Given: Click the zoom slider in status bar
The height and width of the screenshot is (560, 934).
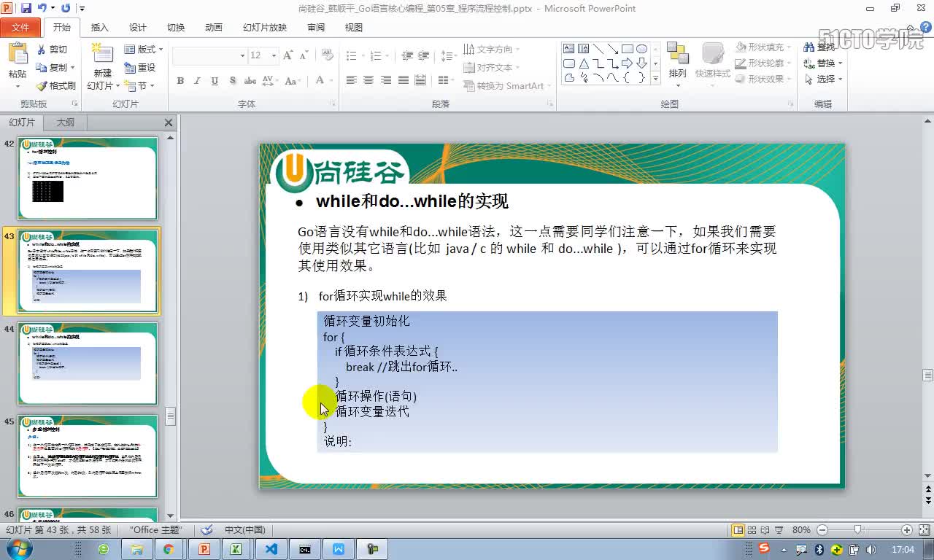Looking at the screenshot, I should pos(858,530).
